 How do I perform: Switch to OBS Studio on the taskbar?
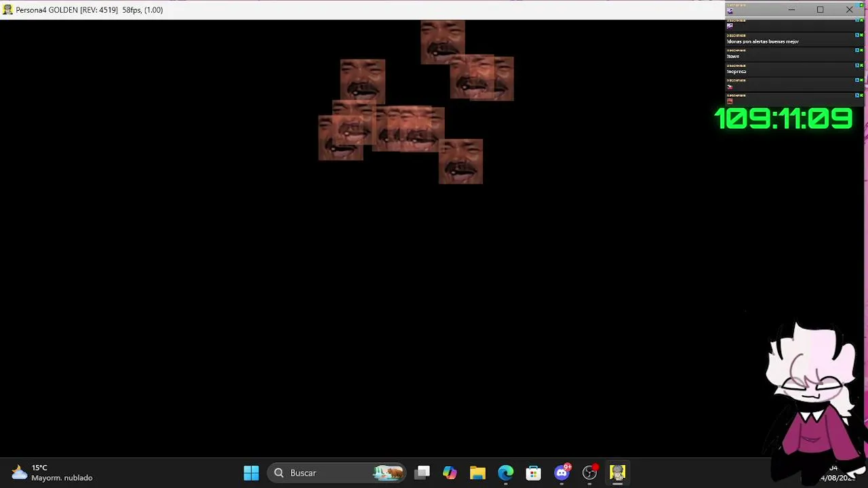point(590,472)
